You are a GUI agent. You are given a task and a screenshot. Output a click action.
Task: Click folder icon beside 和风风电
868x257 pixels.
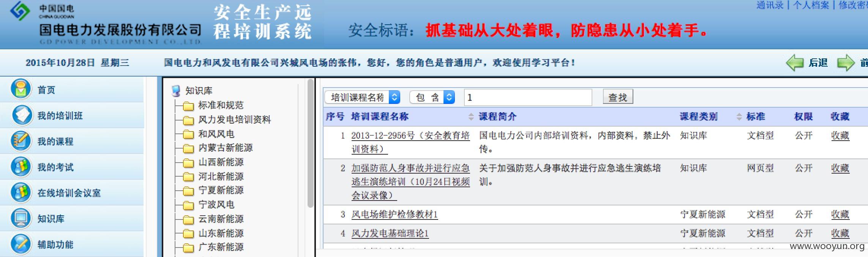pyautogui.click(x=188, y=134)
